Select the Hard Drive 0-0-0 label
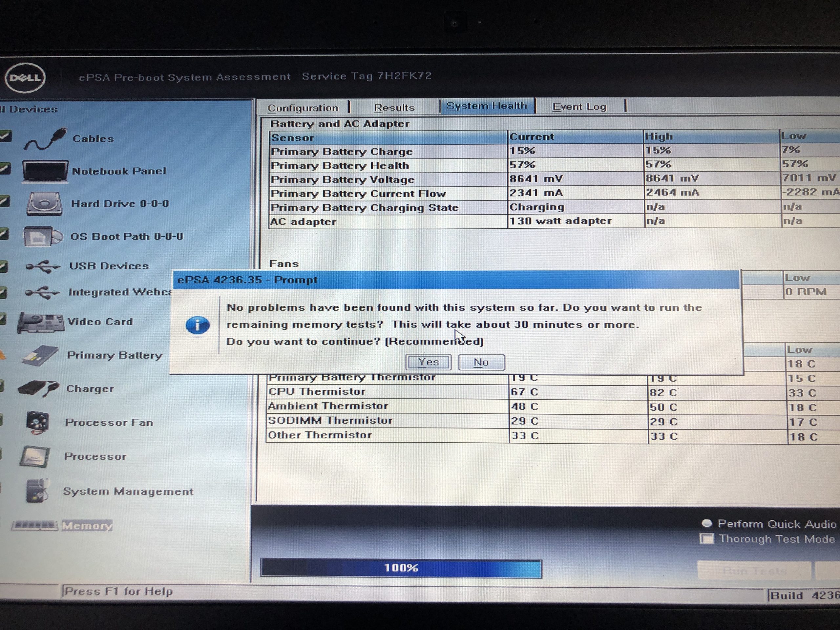840x630 pixels. click(120, 203)
